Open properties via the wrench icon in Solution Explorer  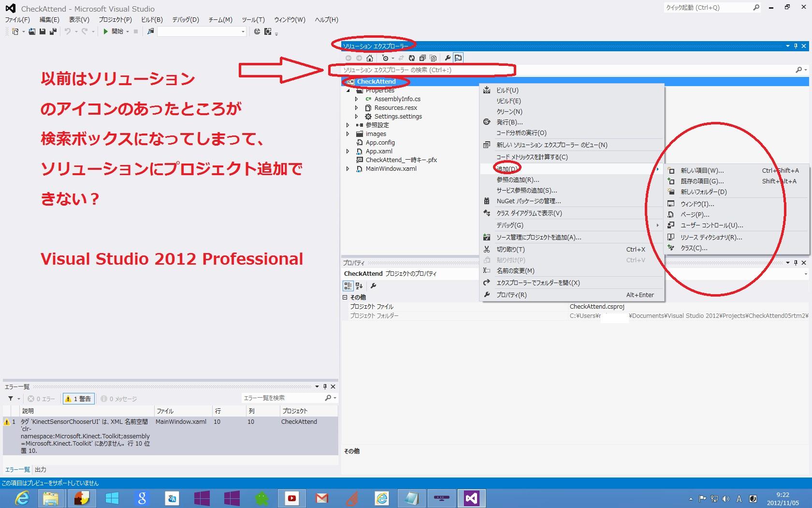pos(448,58)
